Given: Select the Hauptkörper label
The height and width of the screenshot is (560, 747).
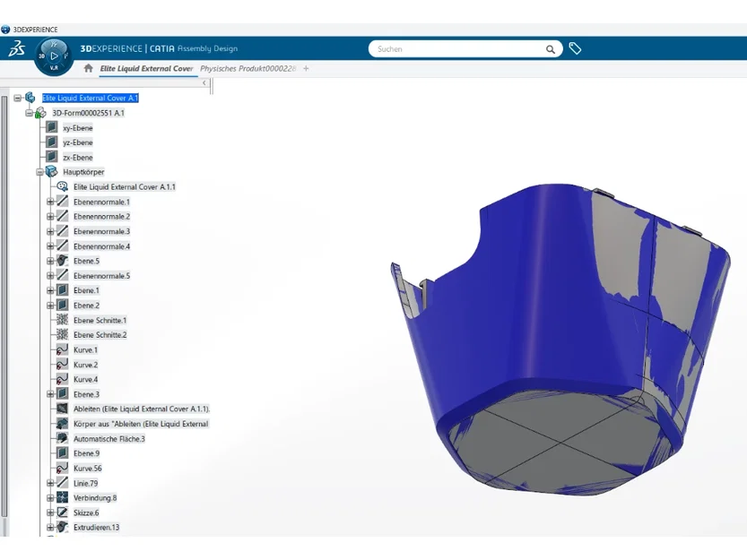Looking at the screenshot, I should pyautogui.click(x=83, y=172).
